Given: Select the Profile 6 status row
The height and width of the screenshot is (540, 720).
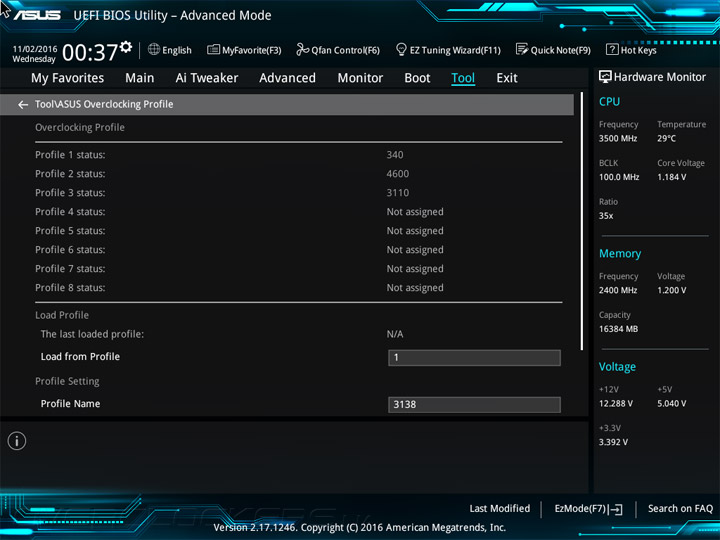Looking at the screenshot, I should [x=298, y=250].
